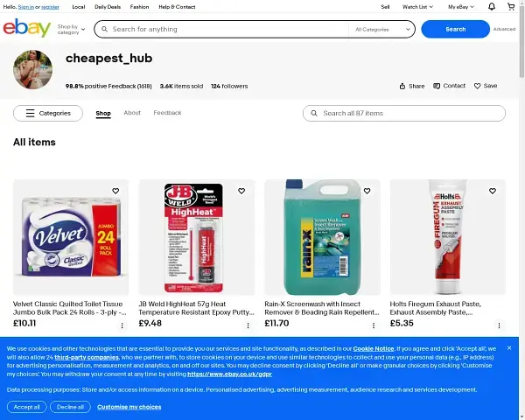Switch to the Feedback tab
The height and width of the screenshot is (420, 525).
[x=167, y=113]
